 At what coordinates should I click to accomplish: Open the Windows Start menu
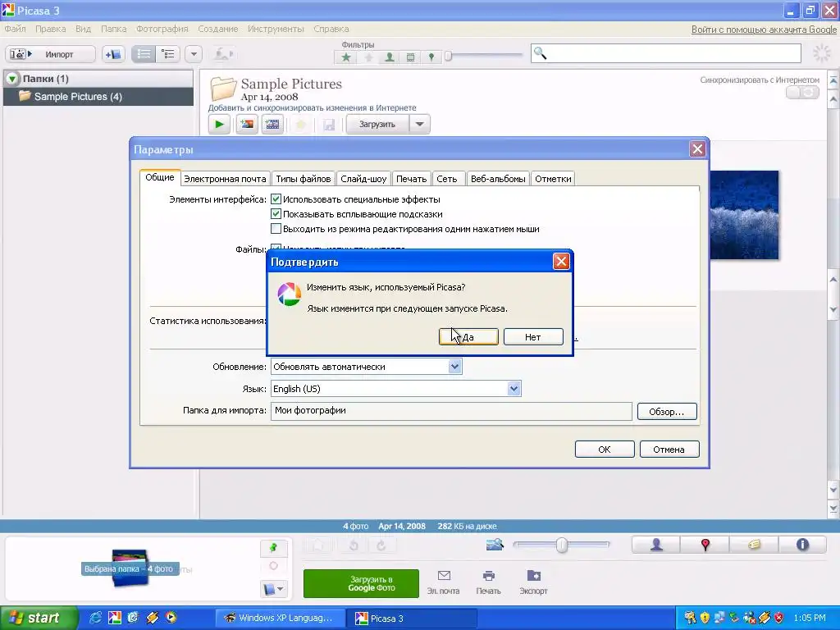point(39,618)
